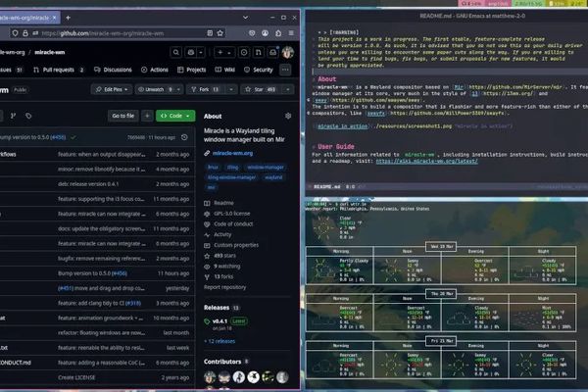
Task: Open the GitHub issues circle icon
Action: tap(244, 52)
